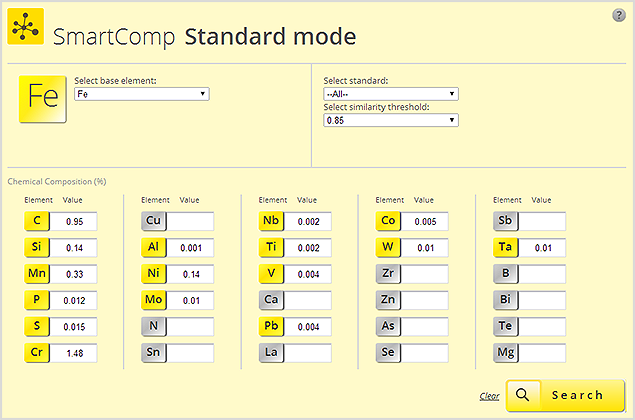The width and height of the screenshot is (635, 420).
Task: Click the Sn element tile
Action: coord(153,353)
